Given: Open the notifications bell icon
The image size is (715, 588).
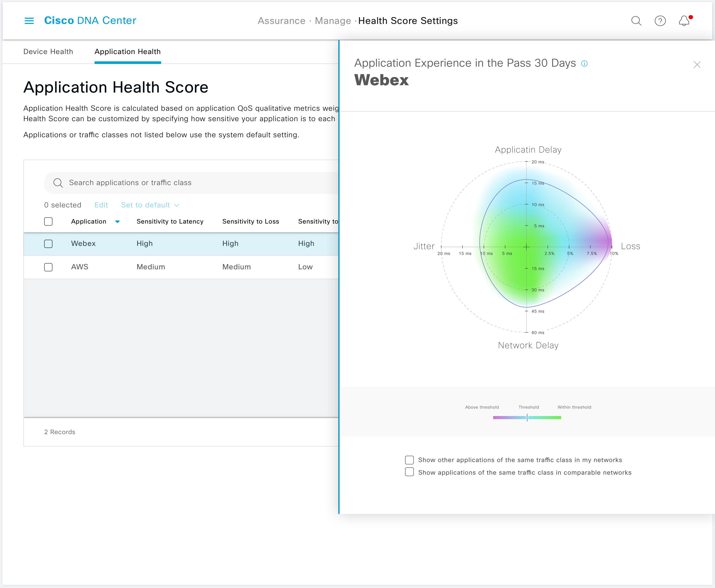Looking at the screenshot, I should (684, 21).
